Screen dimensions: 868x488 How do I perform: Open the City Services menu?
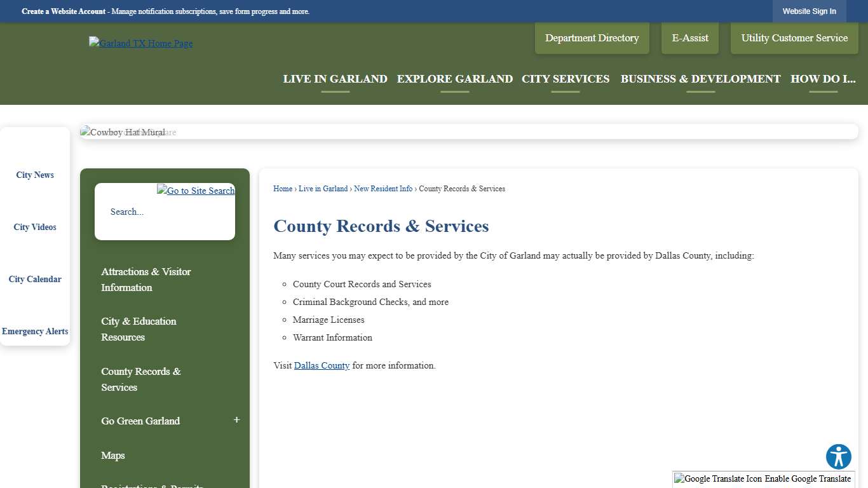point(566,79)
